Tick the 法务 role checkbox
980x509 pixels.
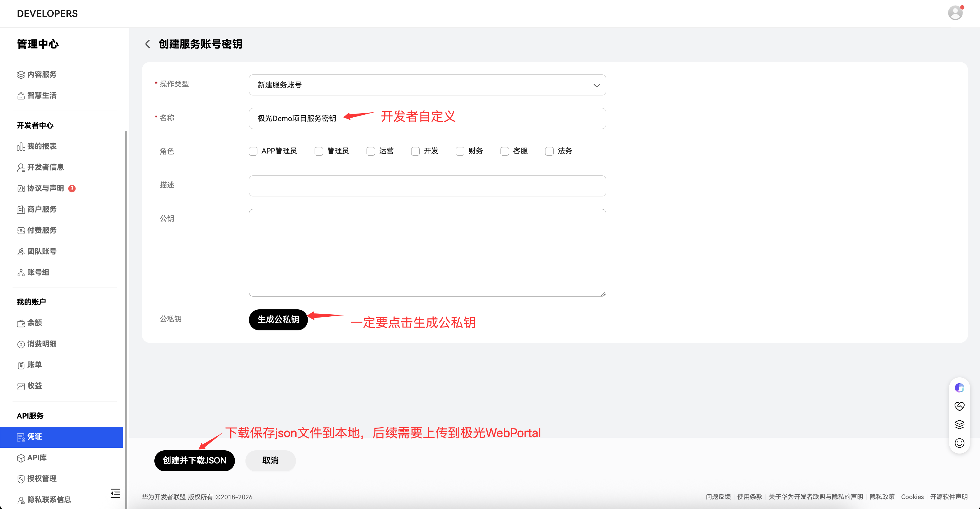tap(549, 151)
